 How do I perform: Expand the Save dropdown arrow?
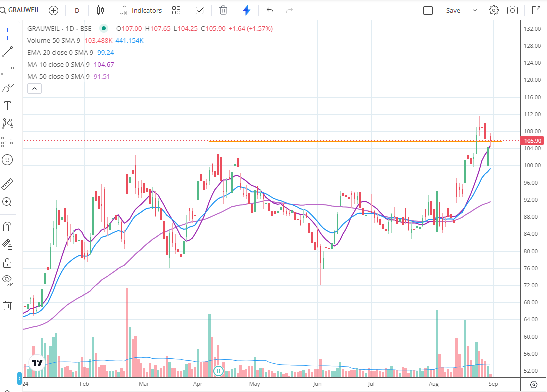[475, 10]
